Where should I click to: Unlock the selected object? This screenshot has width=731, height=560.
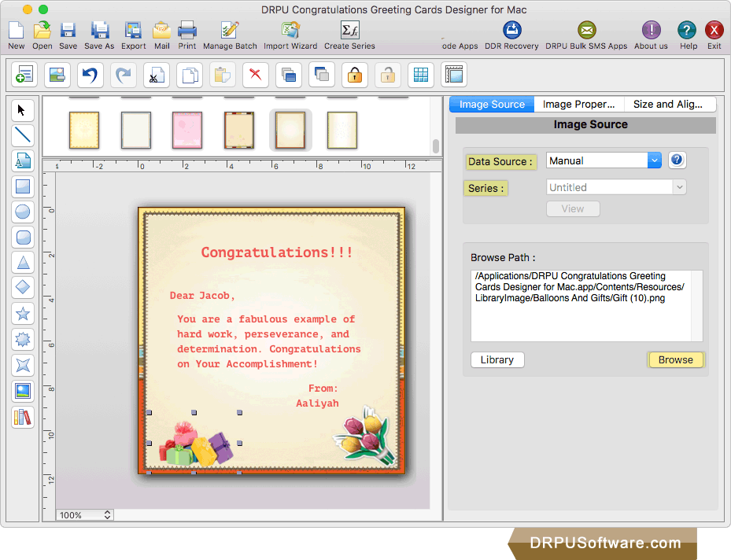[388, 75]
